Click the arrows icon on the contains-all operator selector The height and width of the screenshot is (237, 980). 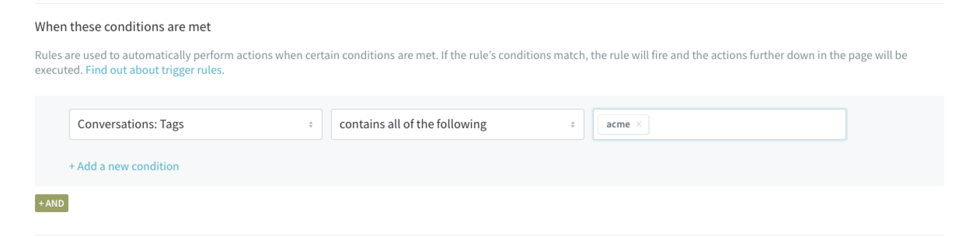572,124
